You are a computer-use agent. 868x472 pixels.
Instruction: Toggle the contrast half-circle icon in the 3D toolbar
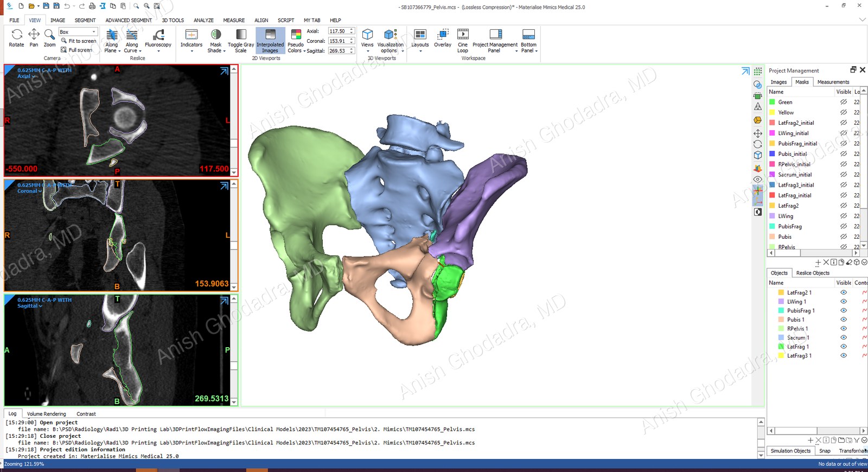(758, 212)
